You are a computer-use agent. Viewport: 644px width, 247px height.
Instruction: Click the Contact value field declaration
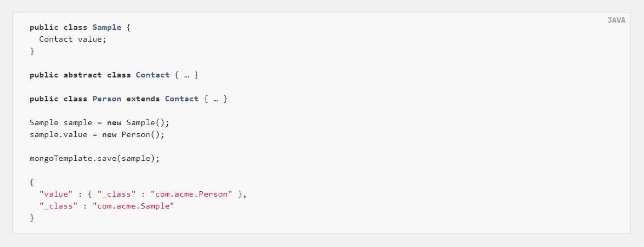point(73,40)
